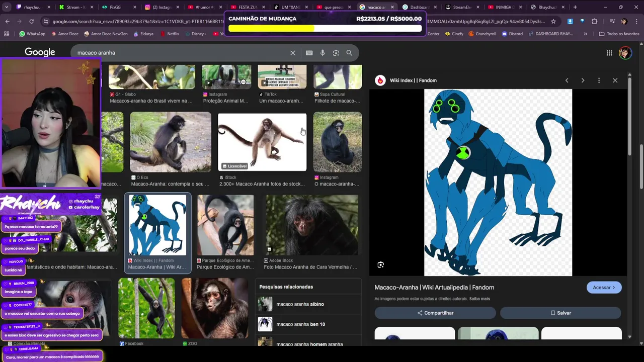Clear the Google search box text
644x362 pixels.
(x=293, y=53)
